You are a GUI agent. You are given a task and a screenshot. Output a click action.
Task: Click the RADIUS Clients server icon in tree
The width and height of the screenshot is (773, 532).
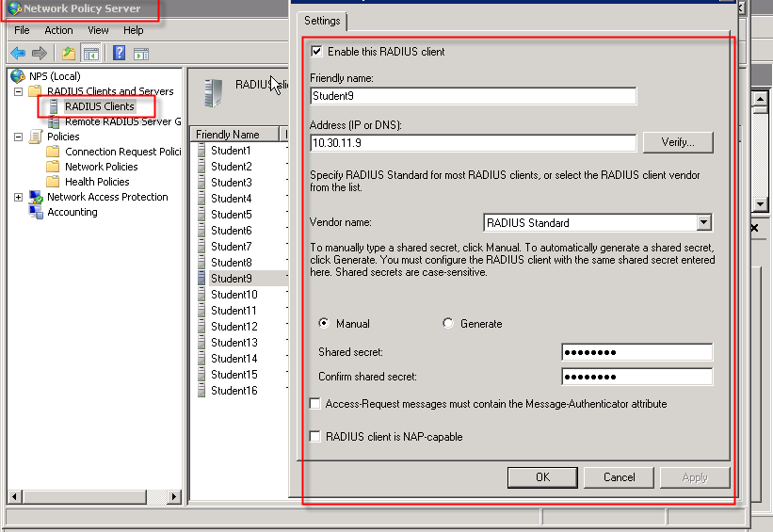(54, 106)
